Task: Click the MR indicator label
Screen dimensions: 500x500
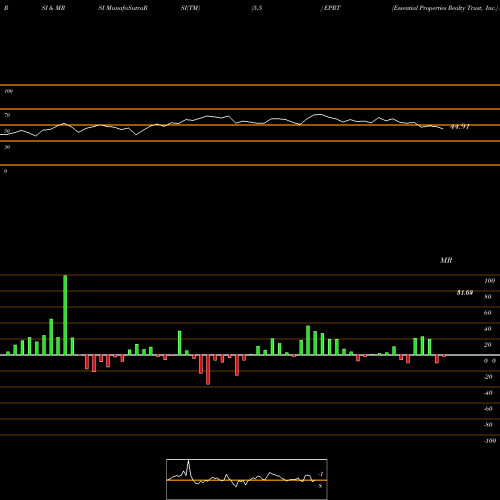Action: pyautogui.click(x=446, y=260)
